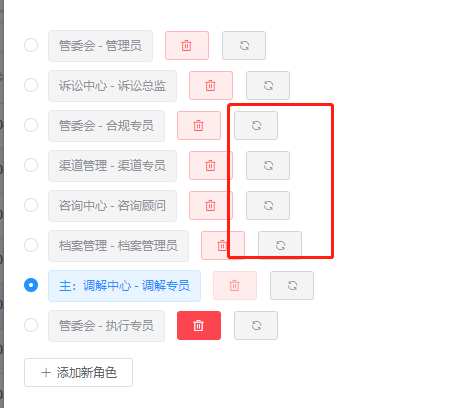
Task: Click refresh icon for 档案管理 - 档案管理员
Action: [x=280, y=246]
